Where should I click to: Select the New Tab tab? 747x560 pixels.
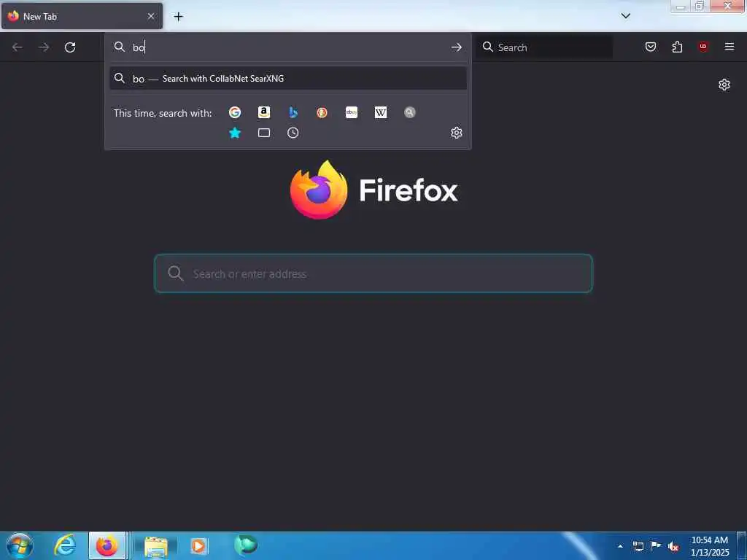[x=82, y=16]
